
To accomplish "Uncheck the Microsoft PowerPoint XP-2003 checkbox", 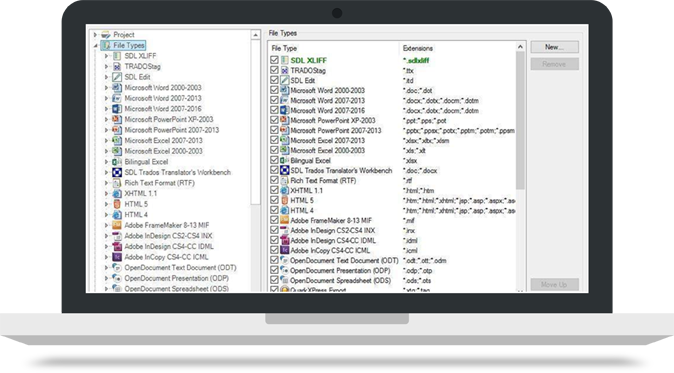I will [274, 120].
